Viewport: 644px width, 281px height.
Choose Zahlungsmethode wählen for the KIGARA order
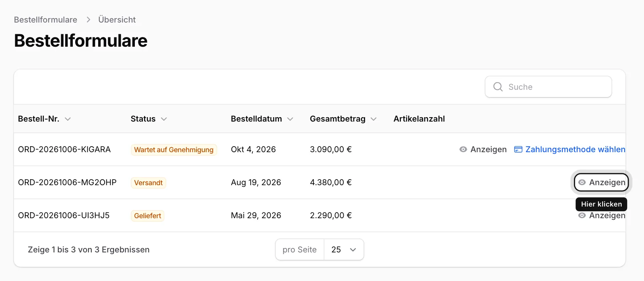click(x=570, y=149)
